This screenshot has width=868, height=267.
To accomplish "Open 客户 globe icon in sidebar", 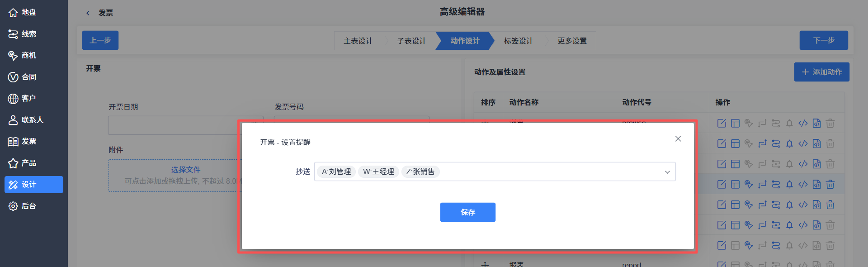I will coord(13,98).
